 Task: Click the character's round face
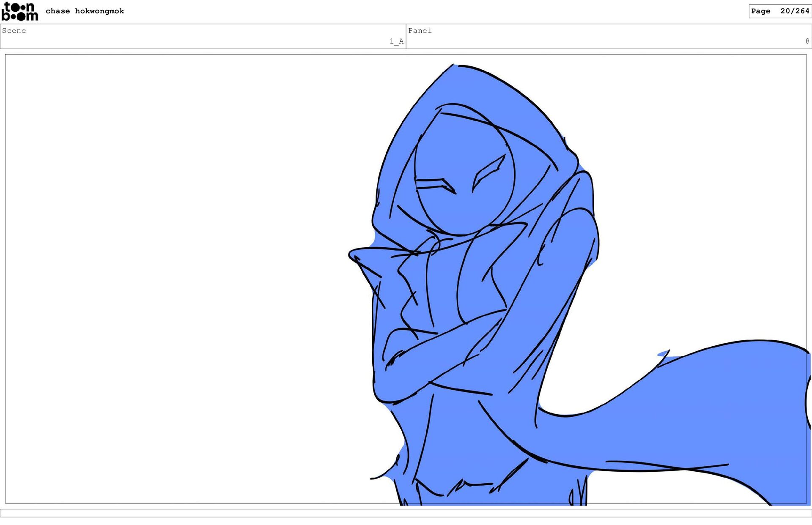tap(464, 169)
